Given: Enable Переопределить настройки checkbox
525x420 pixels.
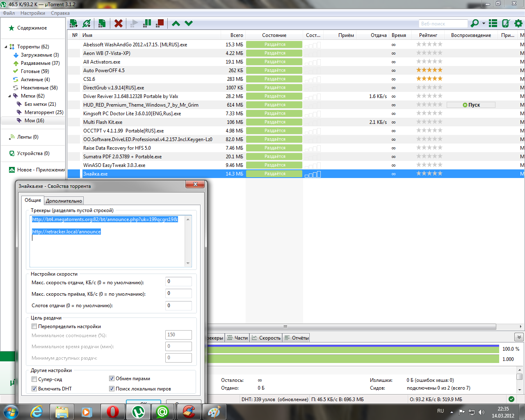Looking at the screenshot, I should pyautogui.click(x=34, y=326).
